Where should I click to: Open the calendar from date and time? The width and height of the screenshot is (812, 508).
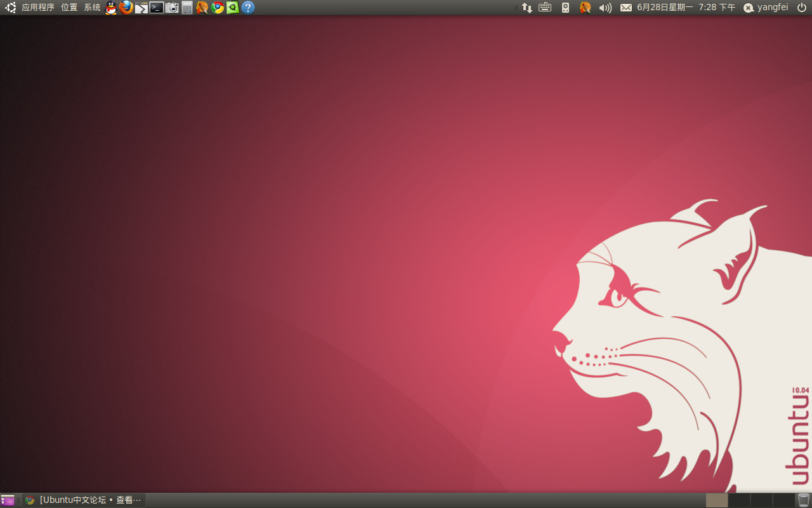pos(686,8)
